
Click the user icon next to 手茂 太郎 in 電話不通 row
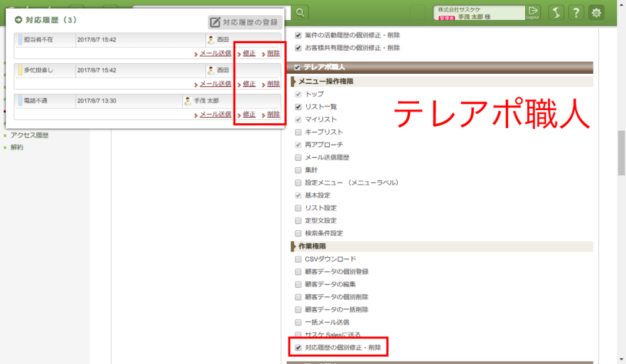(x=188, y=101)
